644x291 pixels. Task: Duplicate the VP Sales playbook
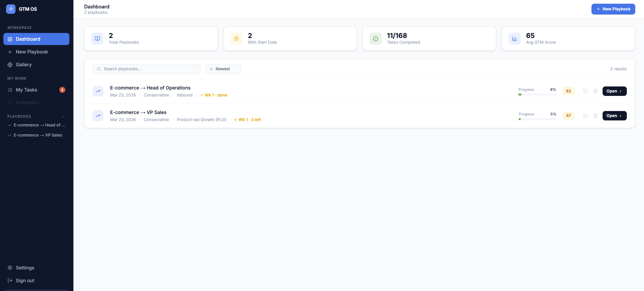click(585, 116)
